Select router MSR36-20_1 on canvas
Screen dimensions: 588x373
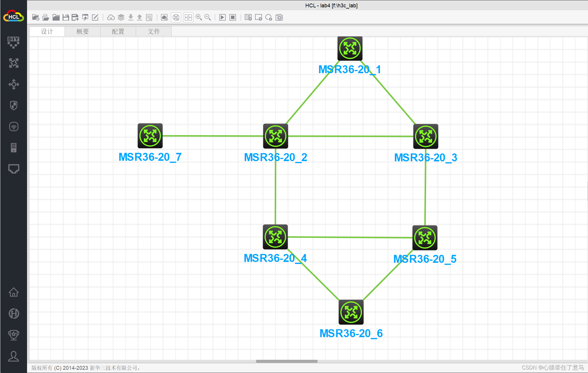coord(350,48)
